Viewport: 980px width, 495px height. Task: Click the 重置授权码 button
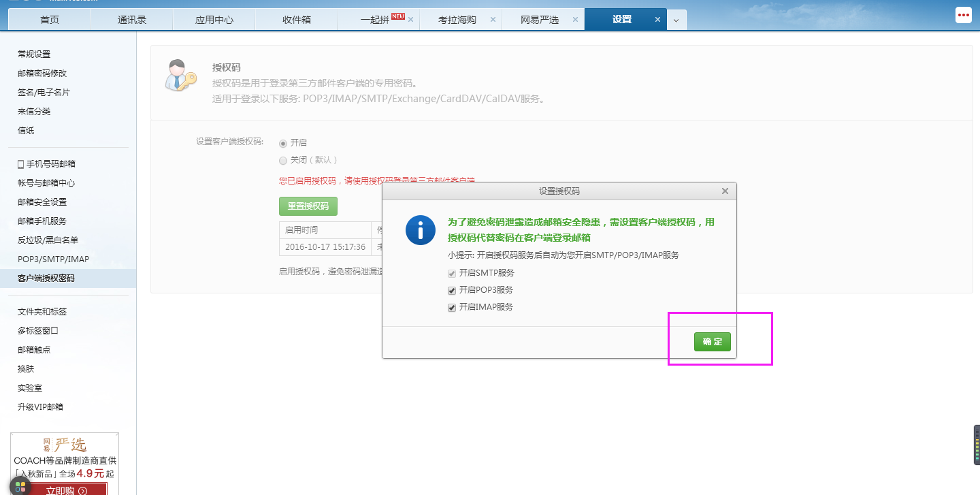pyautogui.click(x=308, y=206)
